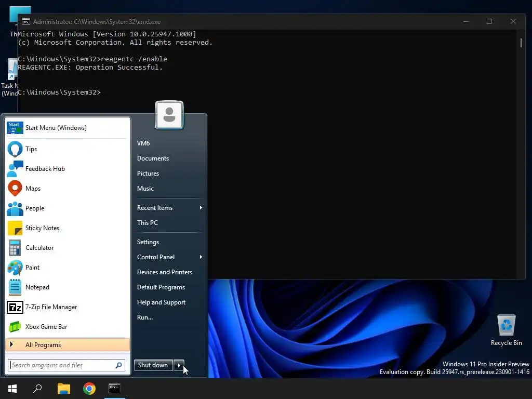Click the user account picture
Viewport: 532px width, 399px height.
[x=169, y=115]
